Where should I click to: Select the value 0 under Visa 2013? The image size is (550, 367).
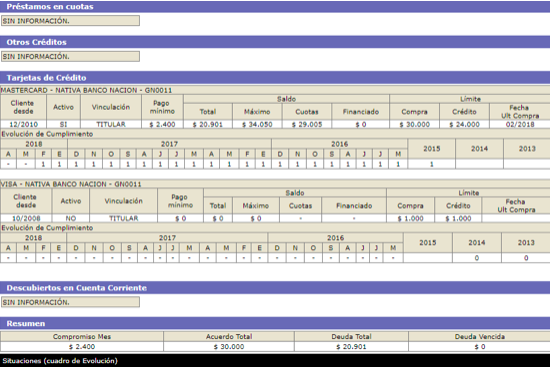pos(526,258)
